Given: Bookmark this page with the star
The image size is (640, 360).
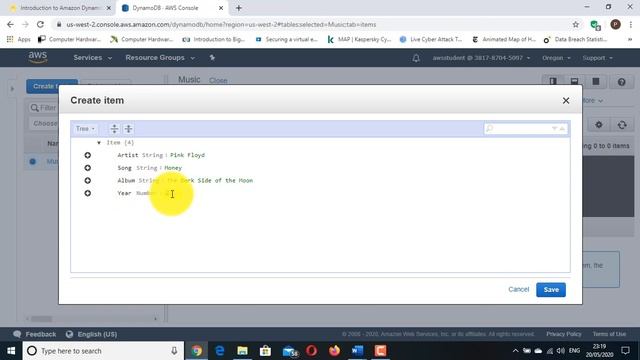Looking at the screenshot, I should 576,24.
